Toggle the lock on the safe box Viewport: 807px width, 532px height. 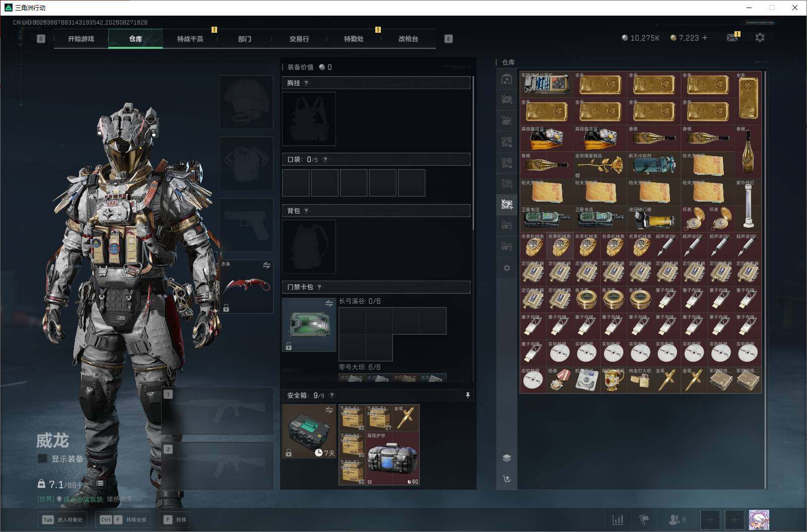pyautogui.click(x=289, y=453)
